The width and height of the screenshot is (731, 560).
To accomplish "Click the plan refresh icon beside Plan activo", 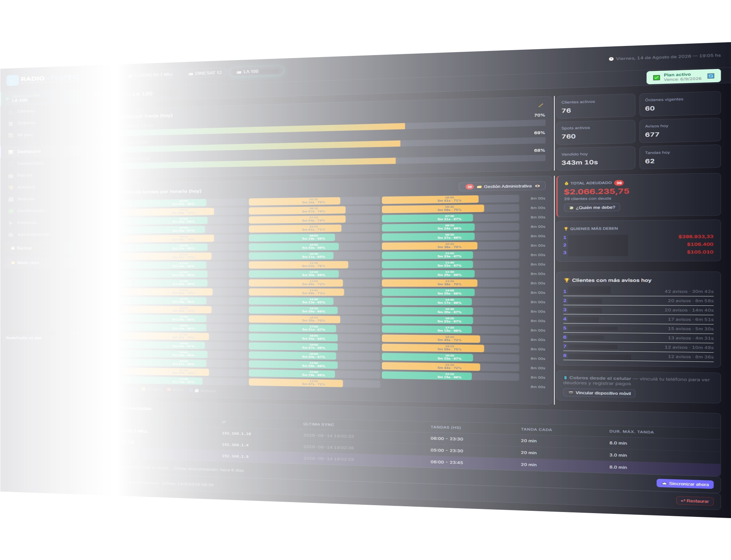I will coord(710,76).
